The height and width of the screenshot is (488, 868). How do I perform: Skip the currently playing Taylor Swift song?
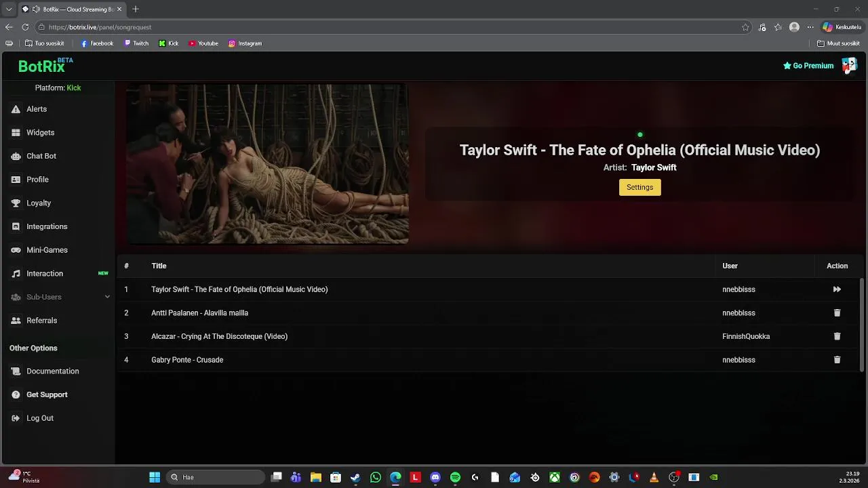pos(837,289)
